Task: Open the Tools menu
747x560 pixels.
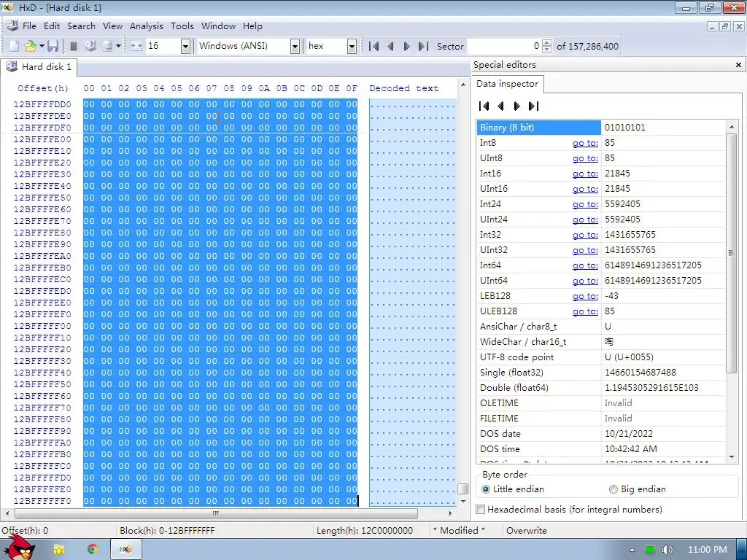Action: tap(182, 26)
